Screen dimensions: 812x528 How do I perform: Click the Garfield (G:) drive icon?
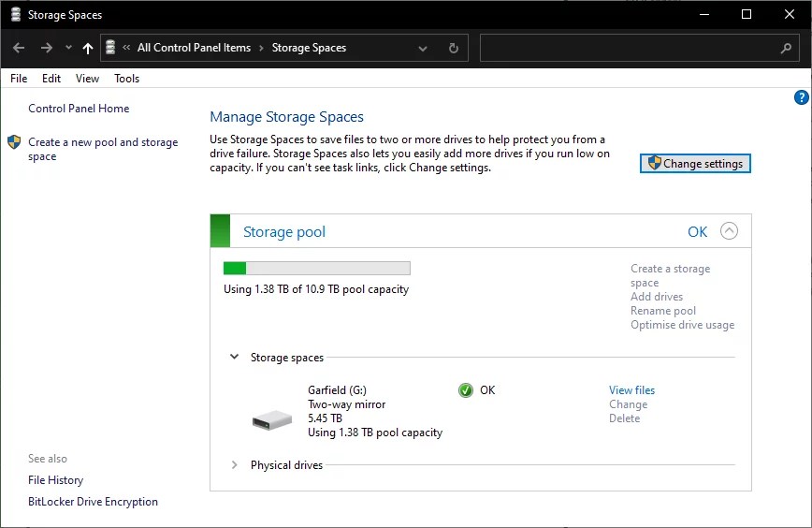point(272,420)
